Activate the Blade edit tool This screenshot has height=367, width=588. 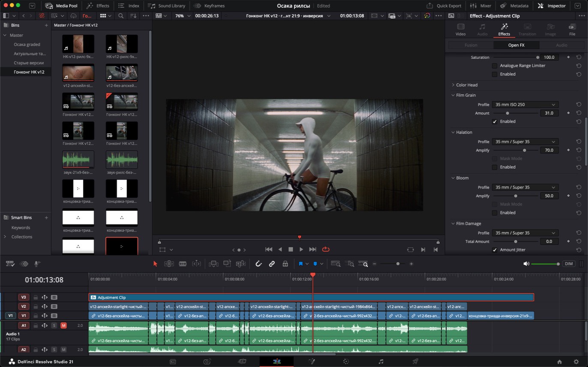point(183,264)
